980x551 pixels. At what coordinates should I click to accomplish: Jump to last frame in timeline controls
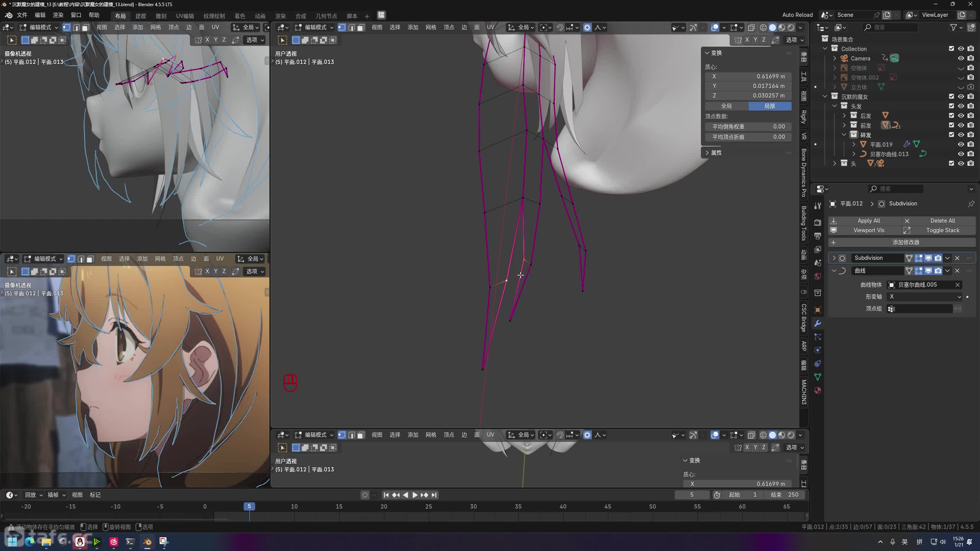coord(434,495)
